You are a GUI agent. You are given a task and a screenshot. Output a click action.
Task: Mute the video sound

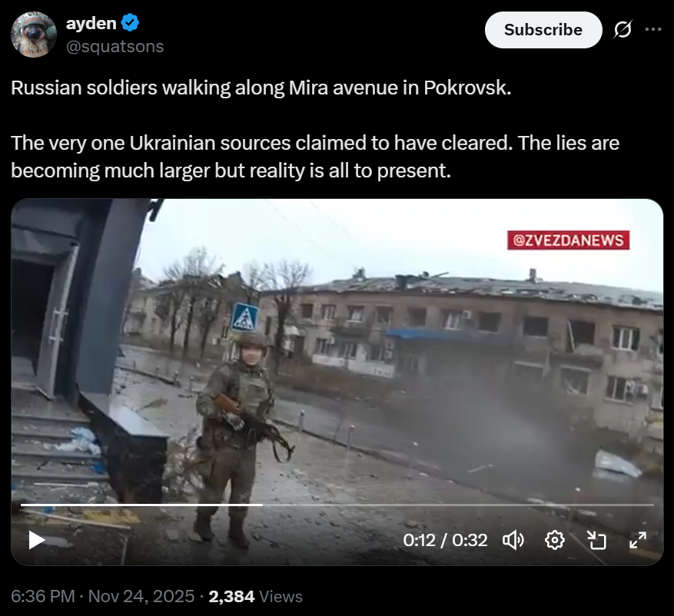pyautogui.click(x=513, y=540)
